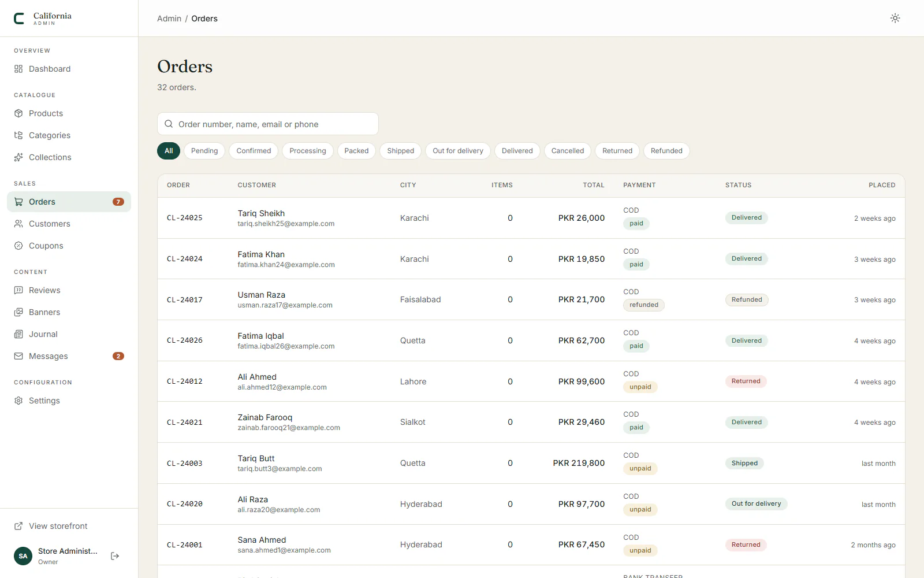Filter orders by Confirmed status
Viewport: 924px width, 578px height.
pos(254,151)
